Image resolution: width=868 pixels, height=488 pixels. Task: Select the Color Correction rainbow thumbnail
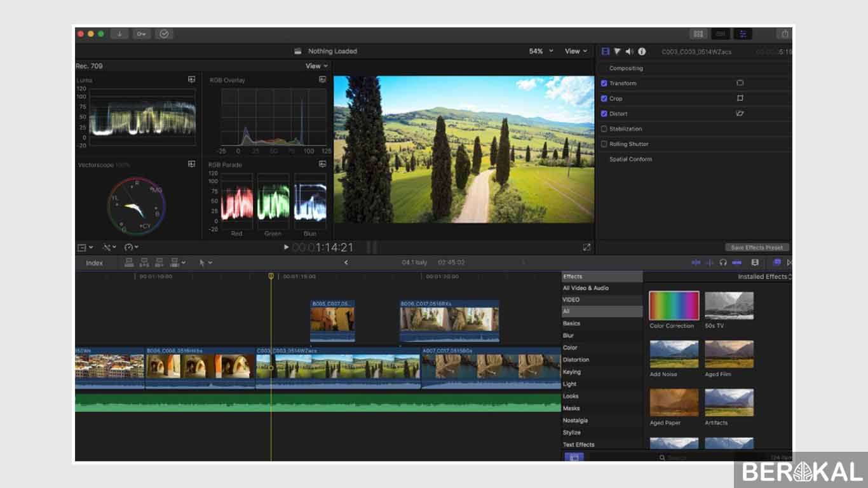(x=674, y=306)
